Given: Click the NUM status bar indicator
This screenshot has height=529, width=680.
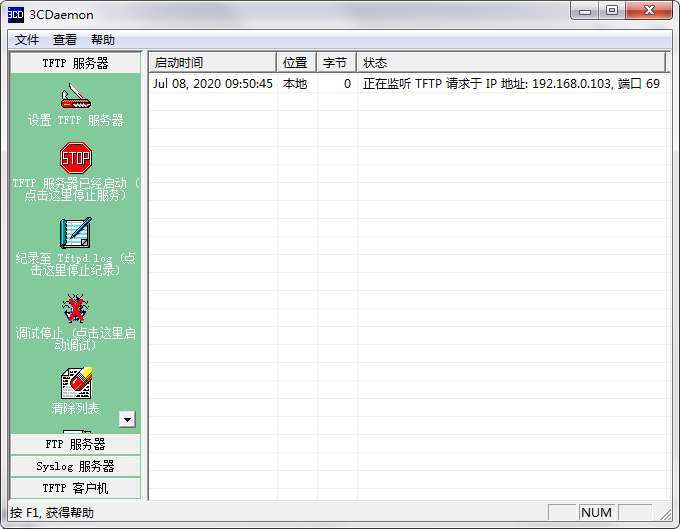Looking at the screenshot, I should click(x=596, y=513).
